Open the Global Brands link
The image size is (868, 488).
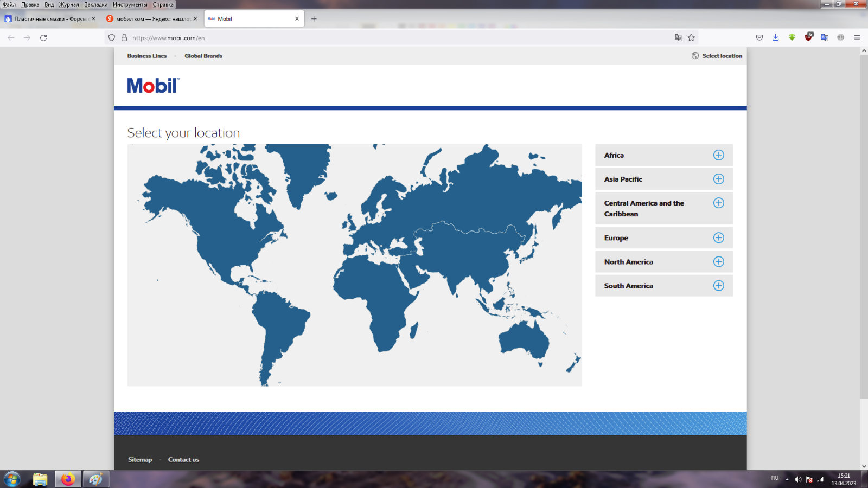[203, 56]
